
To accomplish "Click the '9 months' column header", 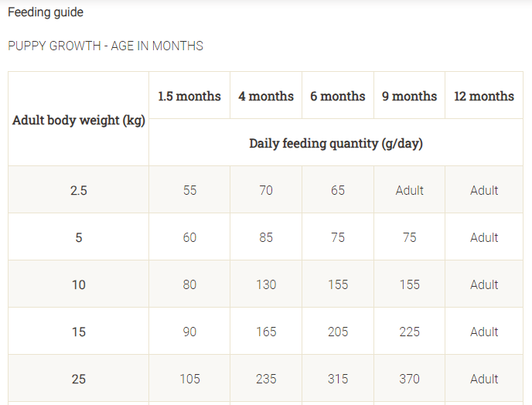I will (x=410, y=96).
